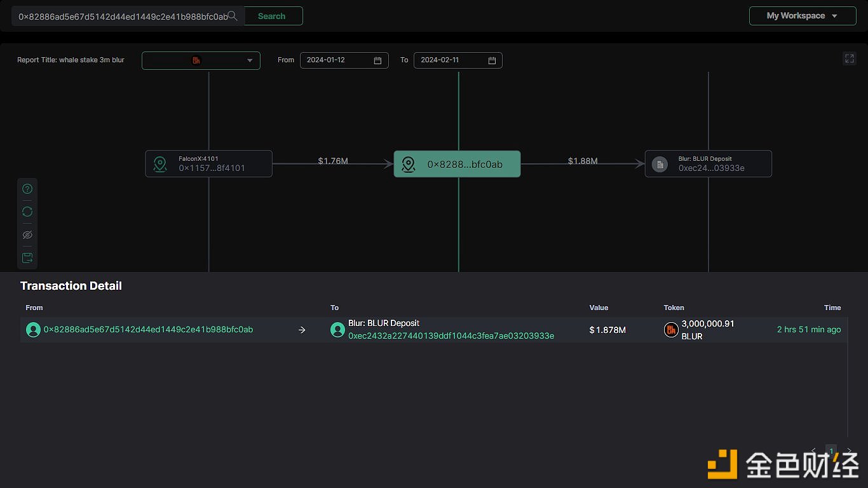
Task: Click the From date field 2024-01-12
Action: coord(344,60)
